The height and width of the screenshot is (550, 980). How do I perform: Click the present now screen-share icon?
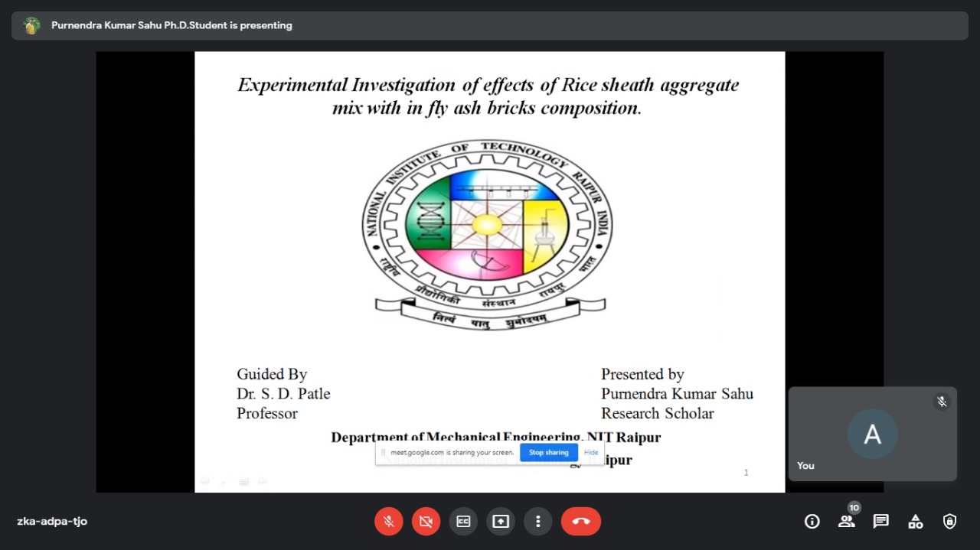pyautogui.click(x=501, y=522)
